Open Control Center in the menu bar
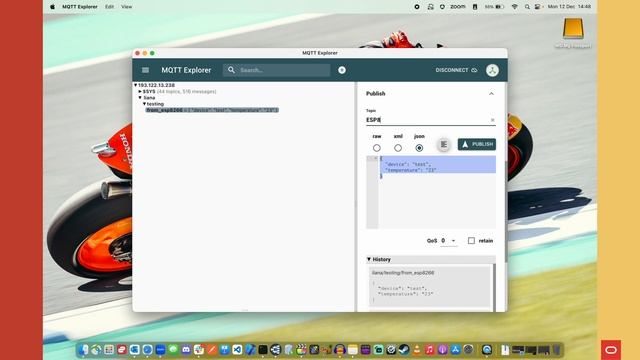This screenshot has height=360, width=640. (538, 7)
